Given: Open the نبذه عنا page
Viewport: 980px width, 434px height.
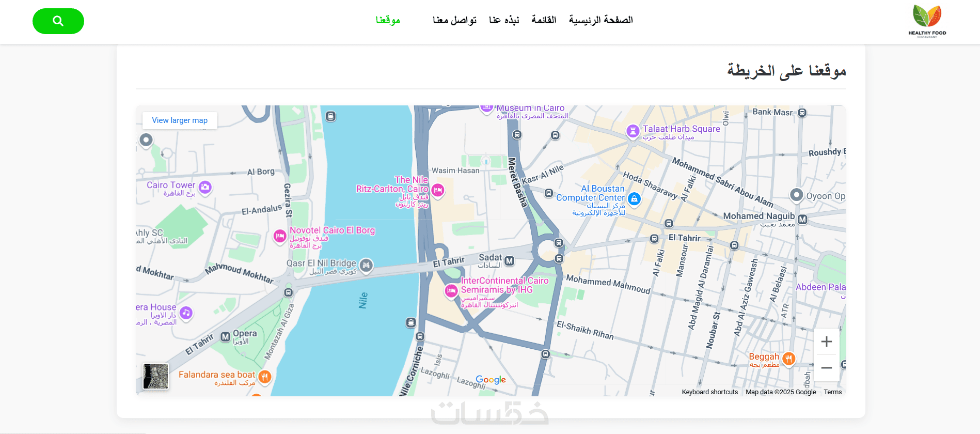Looking at the screenshot, I should (x=504, y=20).
